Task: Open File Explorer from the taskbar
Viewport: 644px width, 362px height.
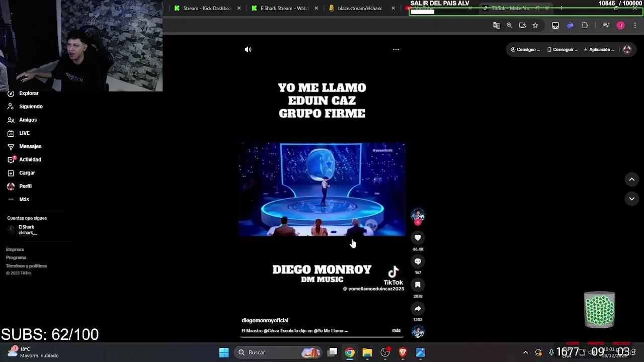Action: click(x=367, y=352)
